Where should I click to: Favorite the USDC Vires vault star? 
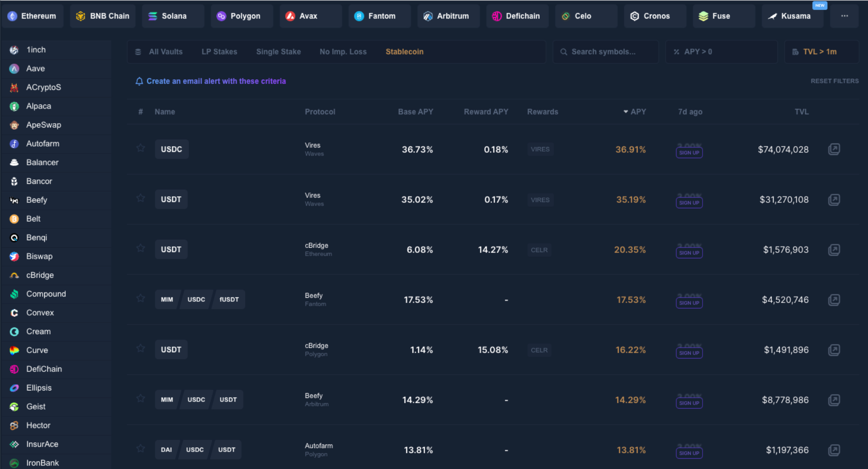tap(141, 148)
